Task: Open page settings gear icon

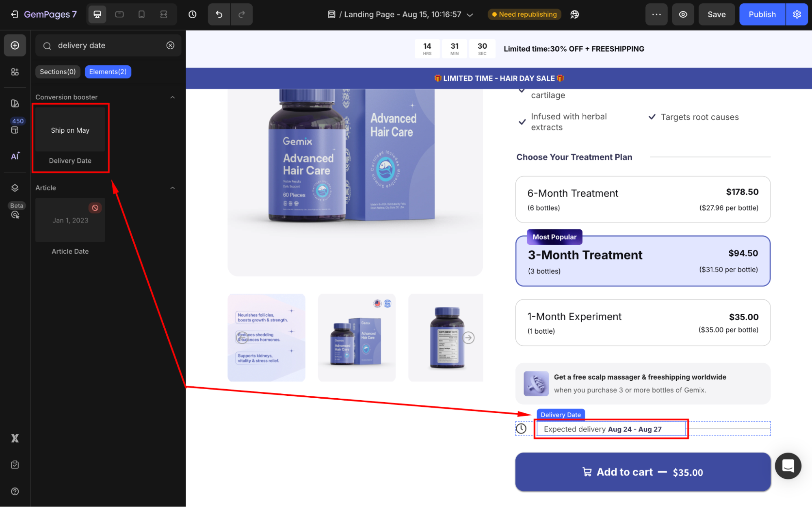Action: coord(797,15)
